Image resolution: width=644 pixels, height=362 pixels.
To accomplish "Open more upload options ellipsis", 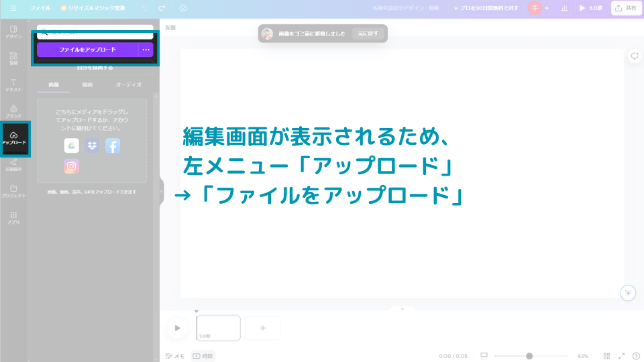I will (x=146, y=50).
